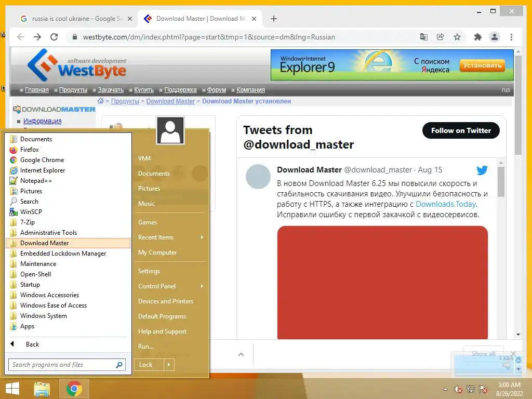Open File Explorer from taskbar

42,389
